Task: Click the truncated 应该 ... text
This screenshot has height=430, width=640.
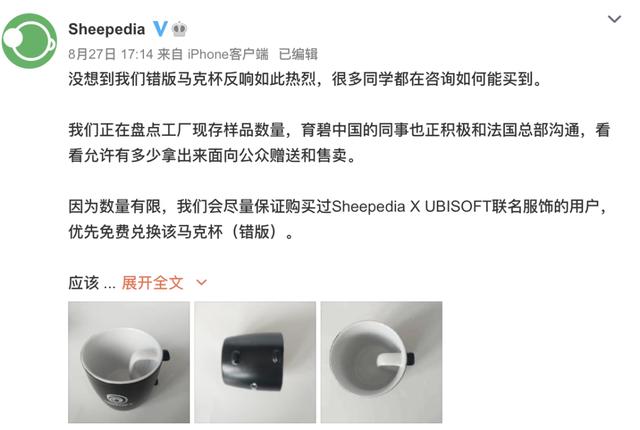Action: point(92,283)
